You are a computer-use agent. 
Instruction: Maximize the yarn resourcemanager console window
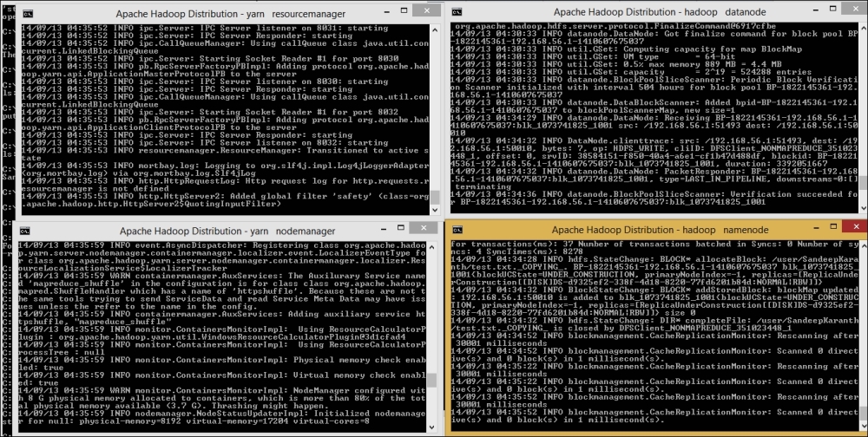pyautogui.click(x=404, y=10)
